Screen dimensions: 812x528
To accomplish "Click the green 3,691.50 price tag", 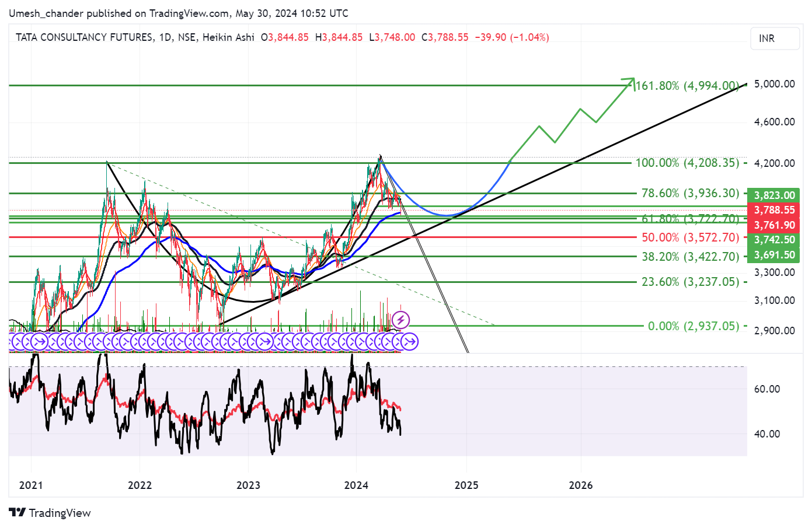I will [774, 255].
